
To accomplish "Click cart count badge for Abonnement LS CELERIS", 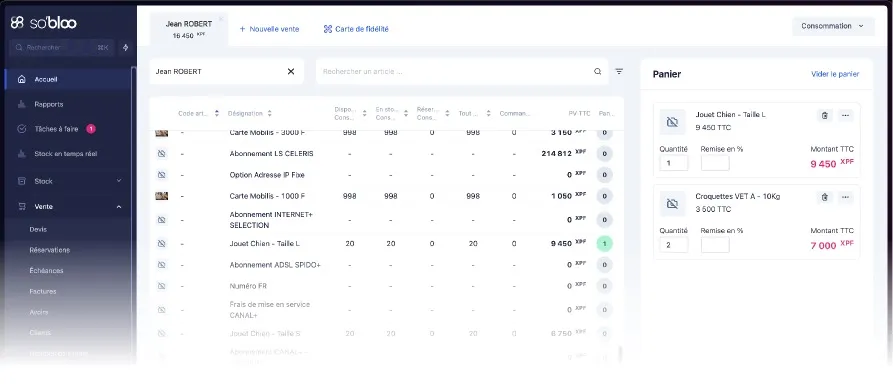I will [604, 154].
